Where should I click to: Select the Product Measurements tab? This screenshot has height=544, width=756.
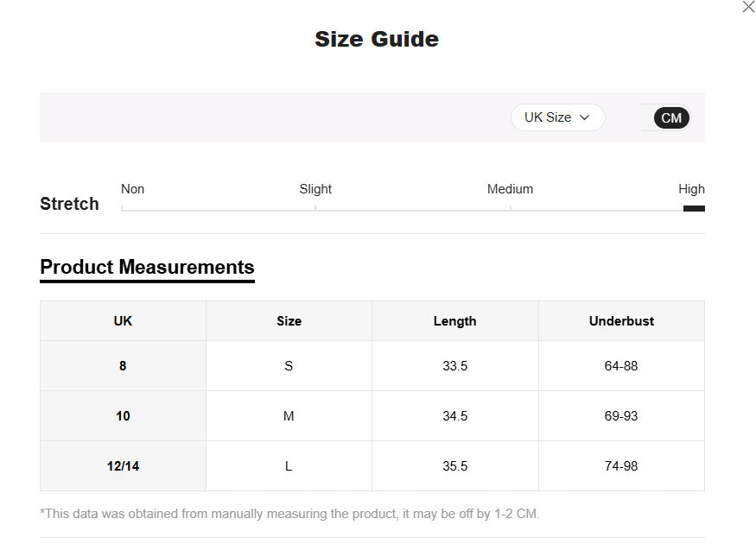(x=147, y=267)
